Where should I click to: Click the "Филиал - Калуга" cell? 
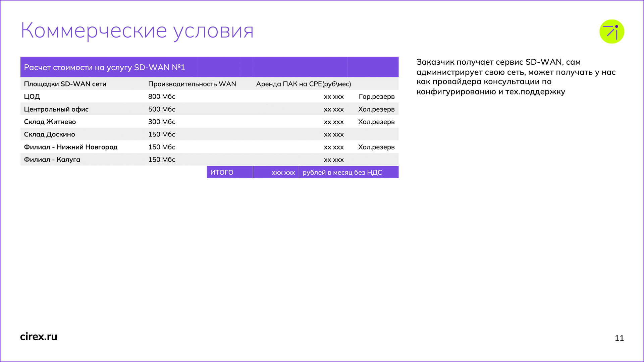[52, 160]
